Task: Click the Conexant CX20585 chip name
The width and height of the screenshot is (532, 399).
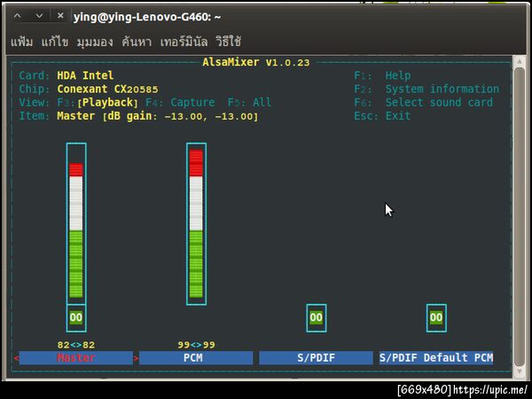Action: tap(107, 90)
